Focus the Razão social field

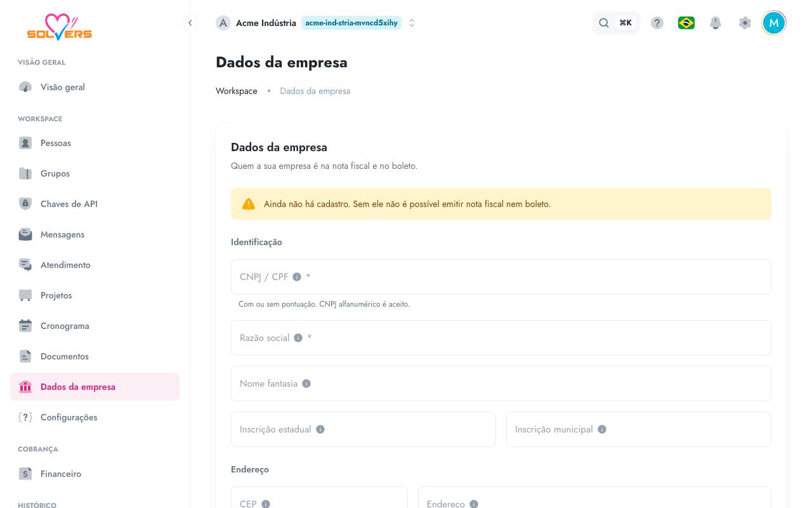(501, 338)
